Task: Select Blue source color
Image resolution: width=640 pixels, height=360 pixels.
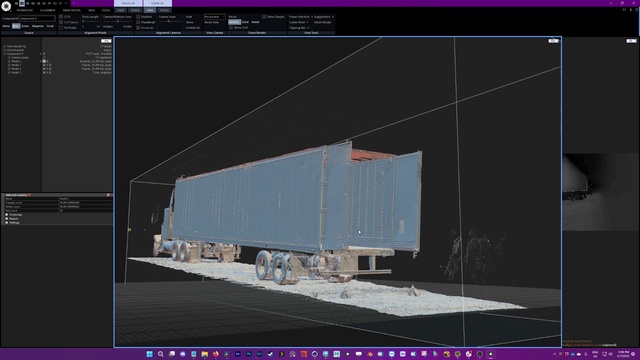Action: pyautogui.click(x=16, y=26)
